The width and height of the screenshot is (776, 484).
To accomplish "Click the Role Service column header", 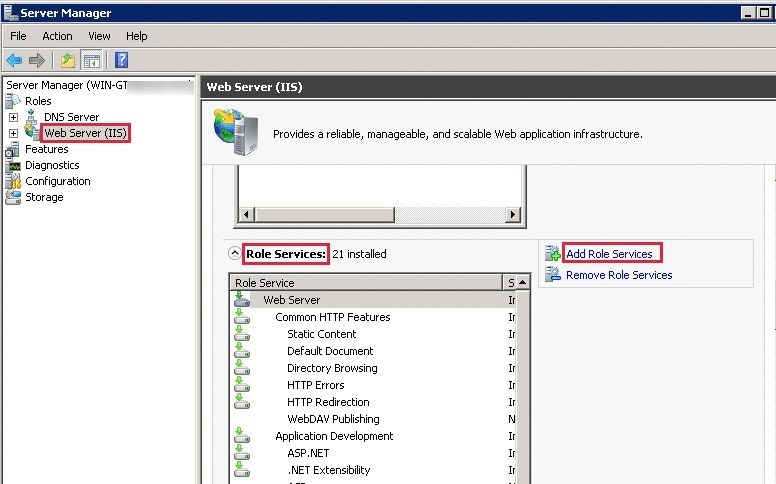I will pyautogui.click(x=366, y=283).
